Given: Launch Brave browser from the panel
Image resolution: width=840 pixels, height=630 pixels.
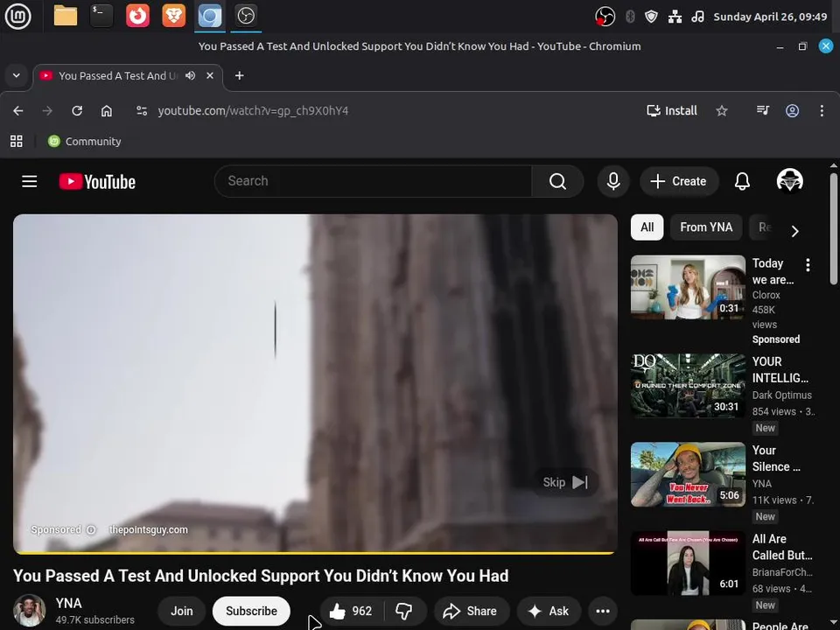Looking at the screenshot, I should 173,16.
